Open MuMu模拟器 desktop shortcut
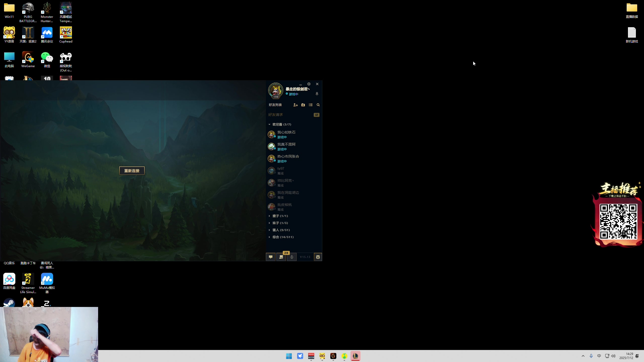This screenshot has width=644, height=362. pos(47,284)
